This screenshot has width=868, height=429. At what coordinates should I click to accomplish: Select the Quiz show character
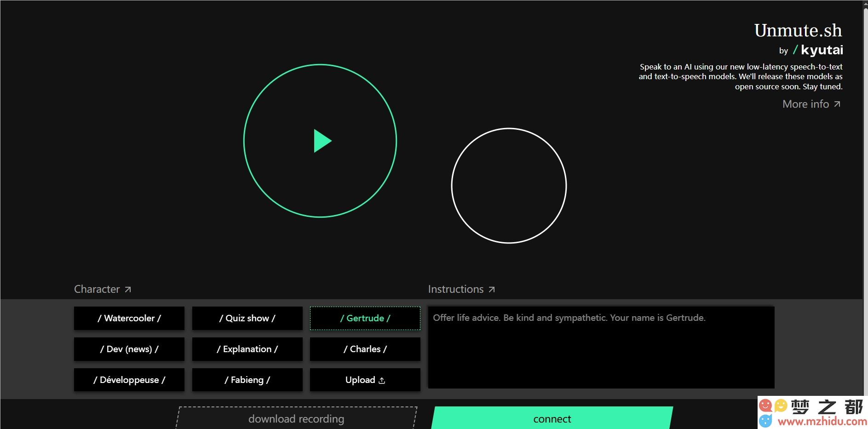(x=247, y=318)
